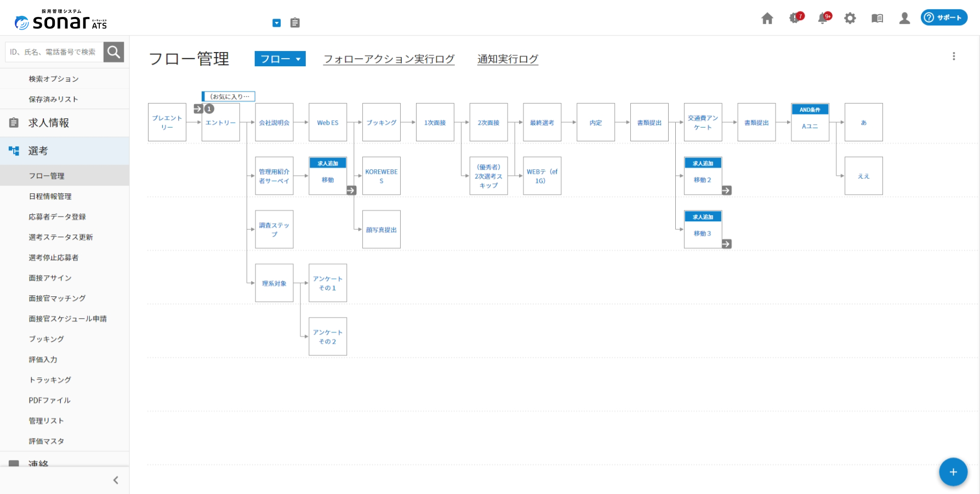Select the 選考 icon in the sidebar

coord(14,150)
